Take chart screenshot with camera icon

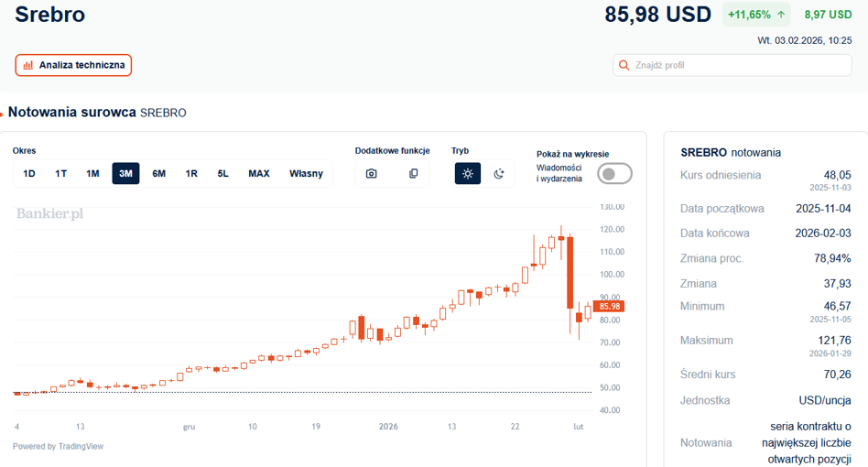(372, 174)
